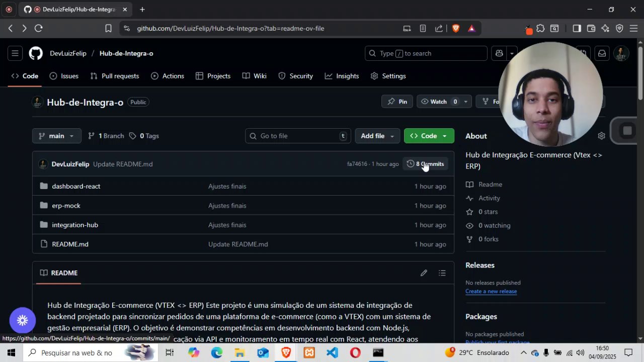Screen dimensions: 644x362
Task: Open user avatar profile menu
Action: coord(621,53)
